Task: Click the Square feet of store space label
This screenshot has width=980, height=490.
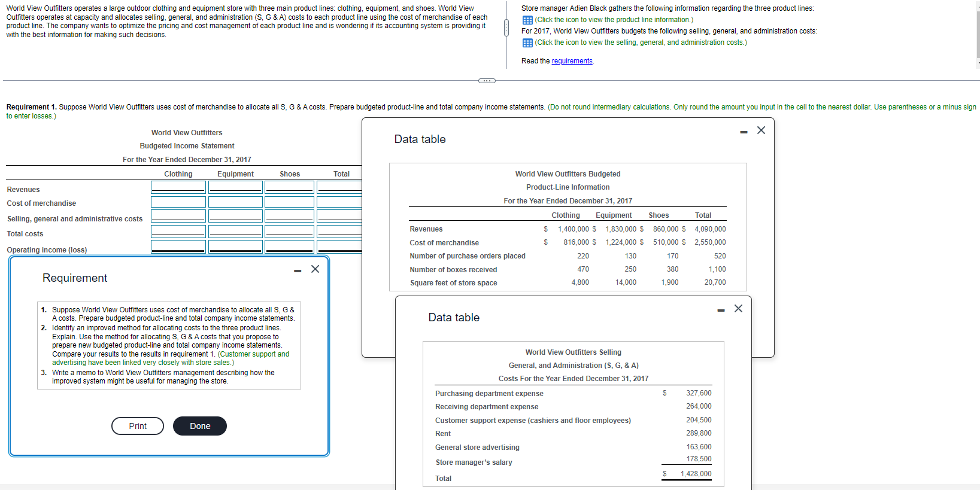Action: point(453,283)
